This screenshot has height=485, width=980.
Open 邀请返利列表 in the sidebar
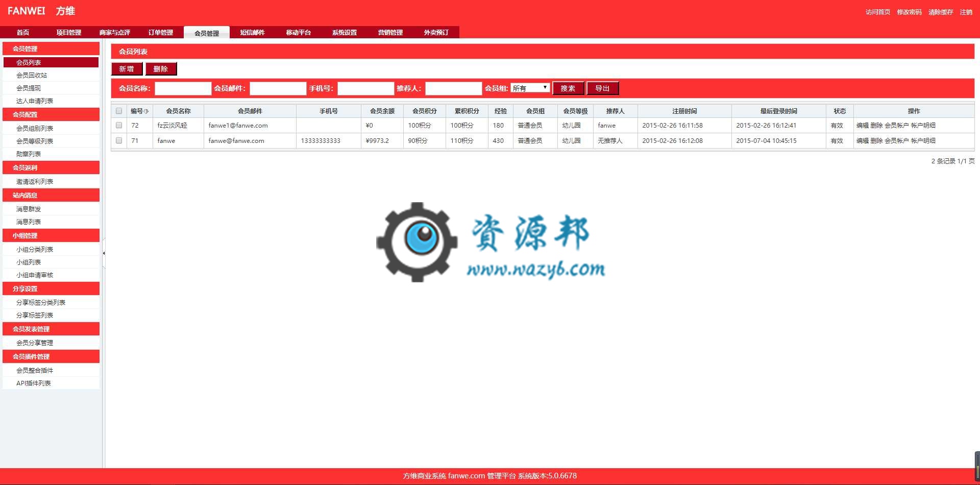tap(51, 181)
